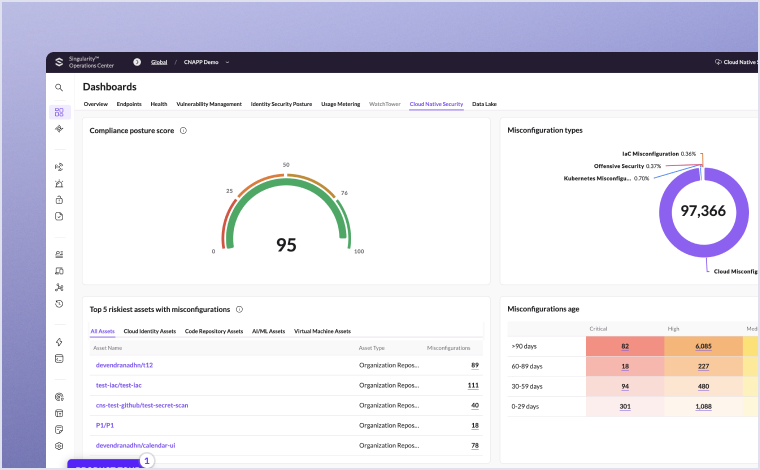The width and height of the screenshot is (760, 470).
Task: Click info icon beside Compliance posture score
Action: 183,130
